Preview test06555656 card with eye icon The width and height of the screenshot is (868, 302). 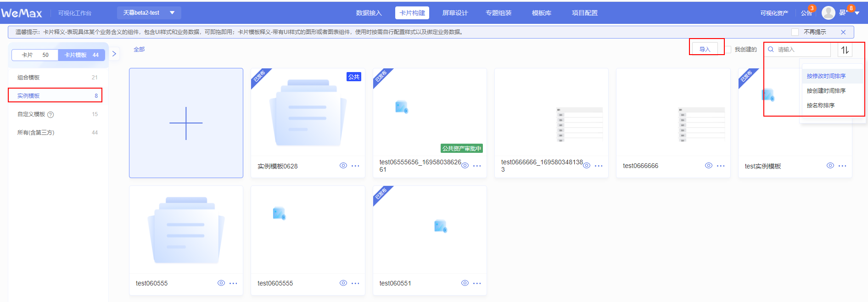[465, 166]
